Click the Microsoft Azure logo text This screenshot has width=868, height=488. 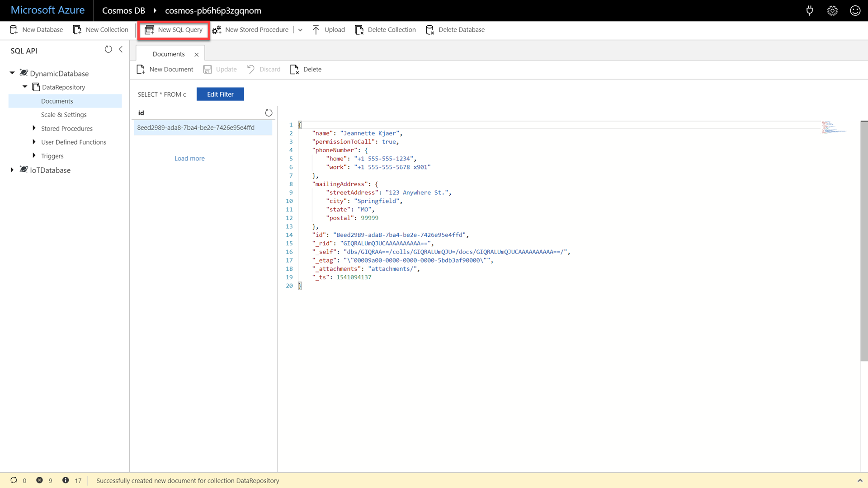[47, 10]
